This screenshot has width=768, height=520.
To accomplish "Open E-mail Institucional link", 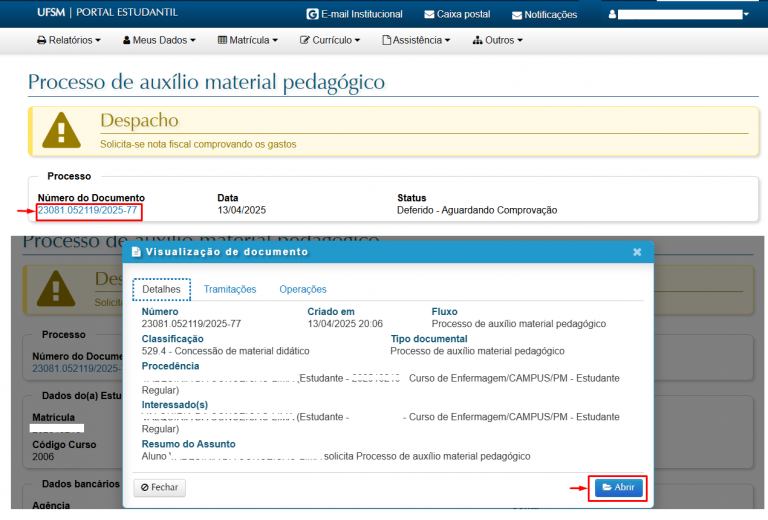I will tap(354, 15).
